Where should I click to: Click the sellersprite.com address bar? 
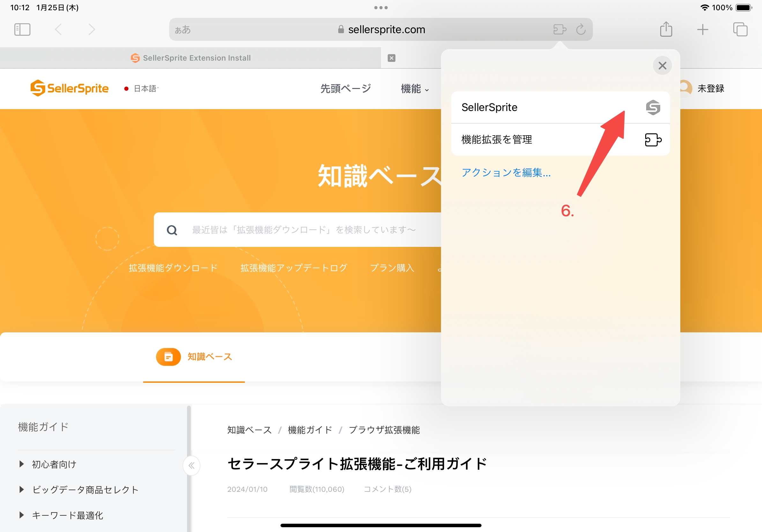tap(381, 30)
